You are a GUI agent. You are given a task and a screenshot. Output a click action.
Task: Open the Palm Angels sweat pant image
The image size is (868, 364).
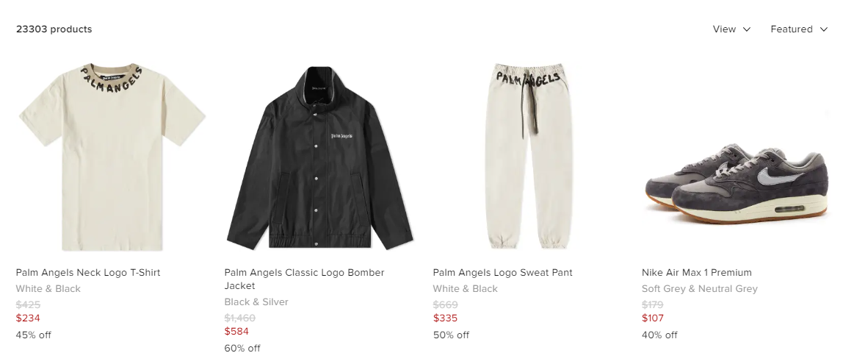(529, 157)
